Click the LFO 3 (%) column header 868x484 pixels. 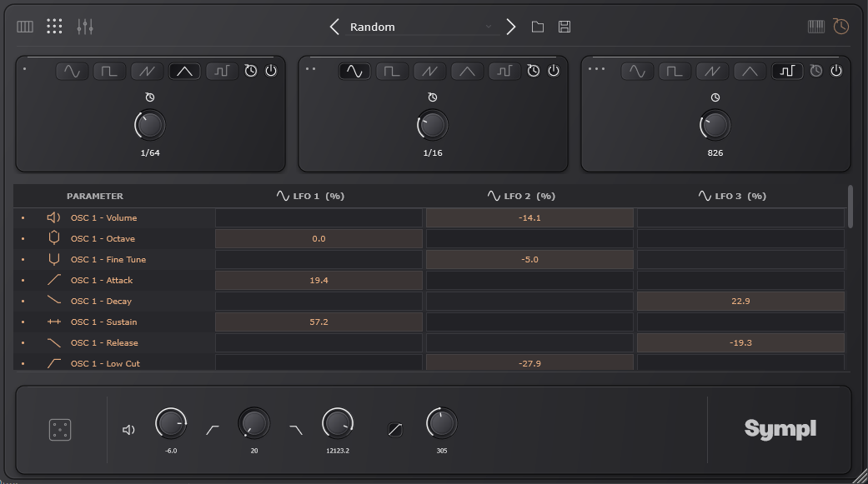point(732,196)
